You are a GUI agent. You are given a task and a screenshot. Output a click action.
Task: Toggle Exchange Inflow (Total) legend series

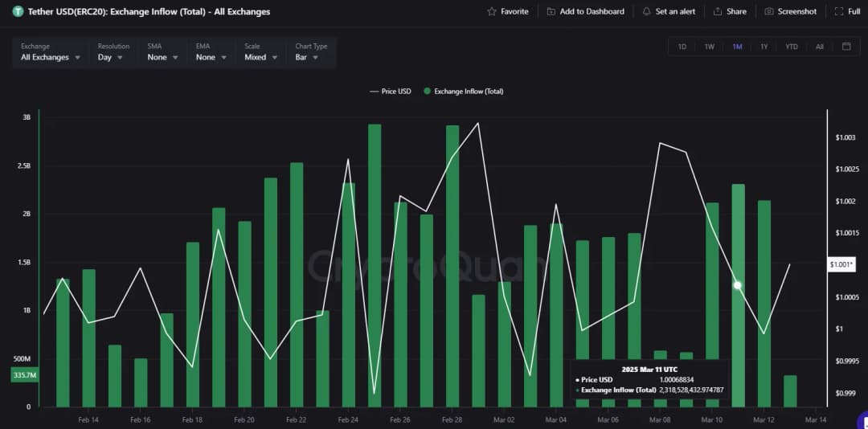click(x=464, y=92)
